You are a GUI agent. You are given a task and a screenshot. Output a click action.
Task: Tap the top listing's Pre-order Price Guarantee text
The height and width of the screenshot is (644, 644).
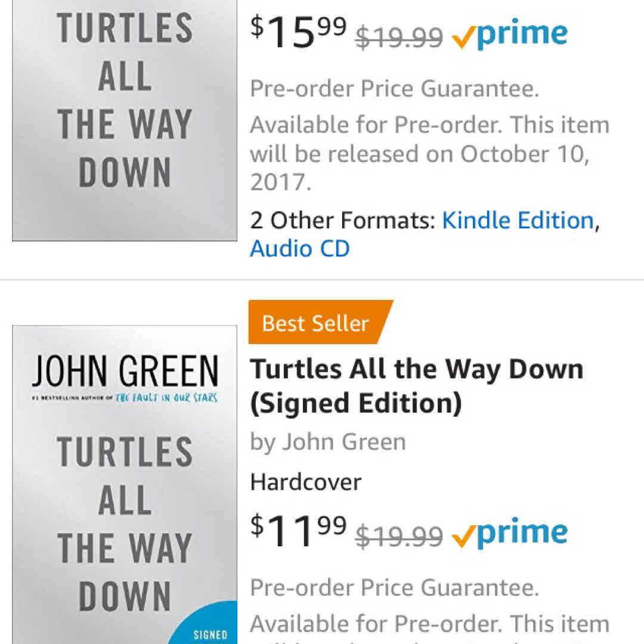point(394,89)
